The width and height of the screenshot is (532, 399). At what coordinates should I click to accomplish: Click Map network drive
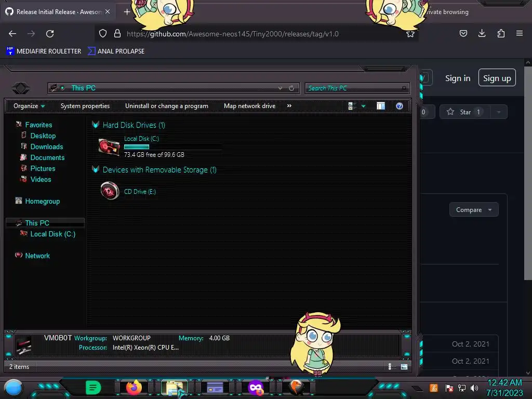click(250, 106)
